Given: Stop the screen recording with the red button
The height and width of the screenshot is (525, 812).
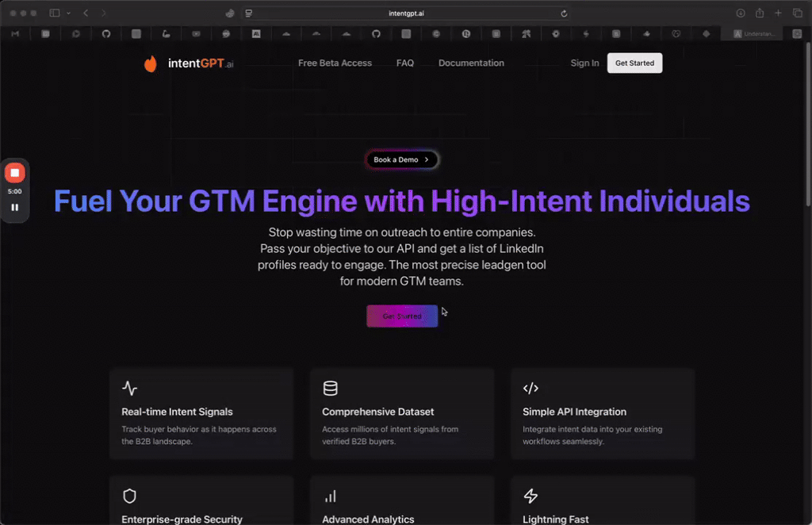Looking at the screenshot, I should (x=14, y=173).
